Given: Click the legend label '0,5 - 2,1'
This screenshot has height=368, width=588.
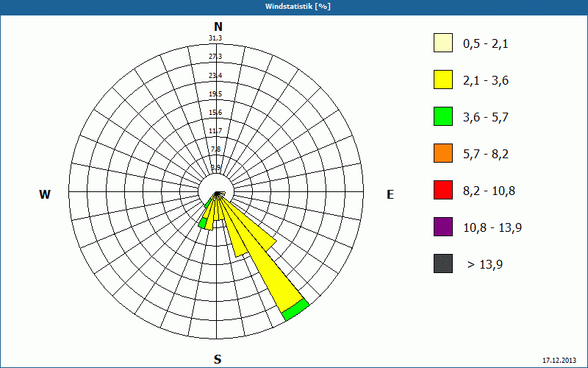Looking at the screenshot, I should pyautogui.click(x=486, y=44).
